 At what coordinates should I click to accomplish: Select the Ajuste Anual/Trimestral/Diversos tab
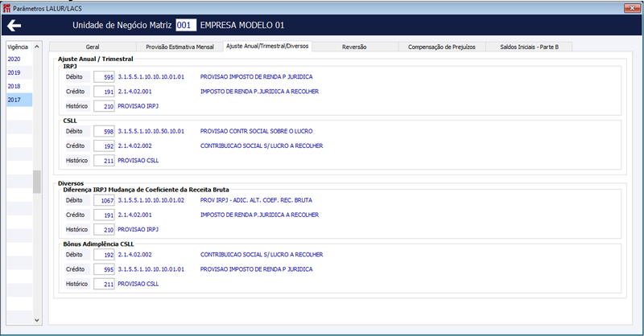point(267,46)
